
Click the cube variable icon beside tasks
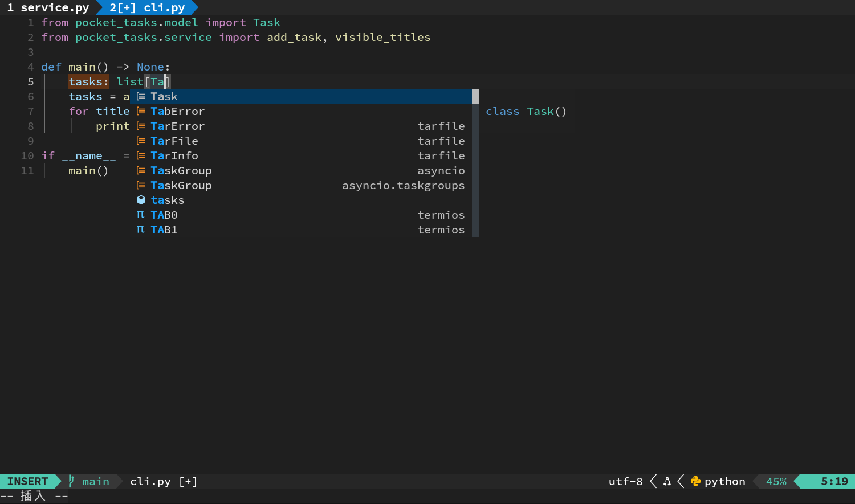click(141, 200)
